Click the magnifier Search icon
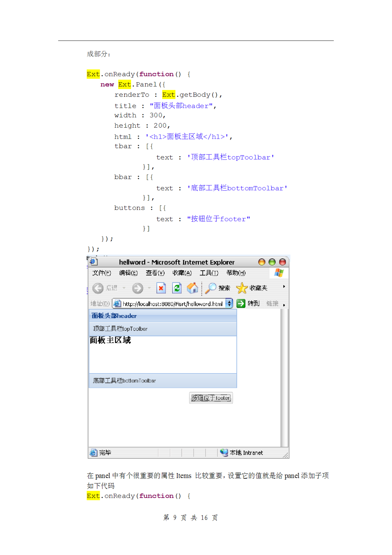392x555 pixels. [x=211, y=288]
